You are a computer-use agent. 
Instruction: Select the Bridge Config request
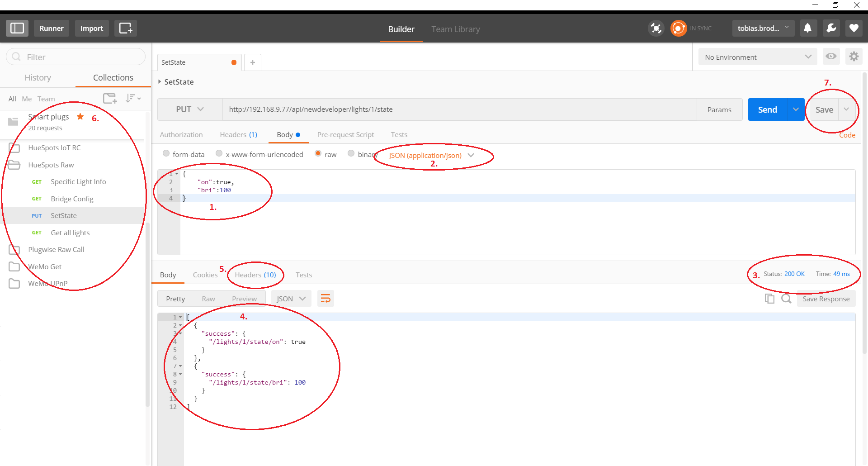tap(72, 199)
